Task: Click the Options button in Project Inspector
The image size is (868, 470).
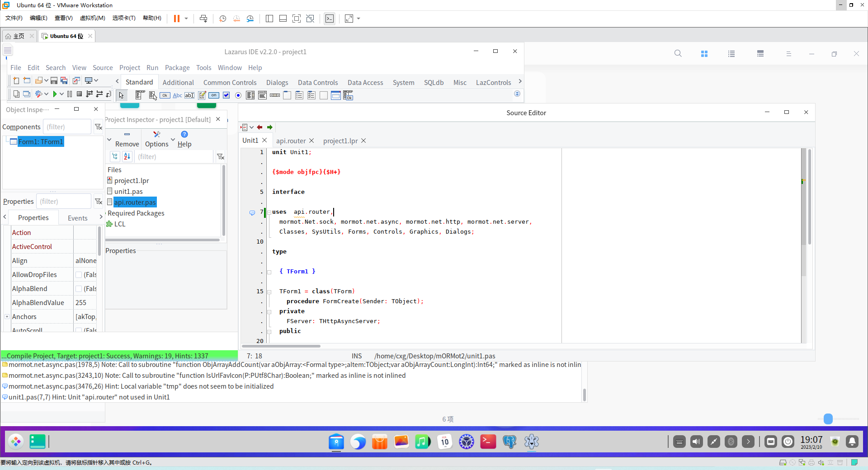Action: pos(157,139)
